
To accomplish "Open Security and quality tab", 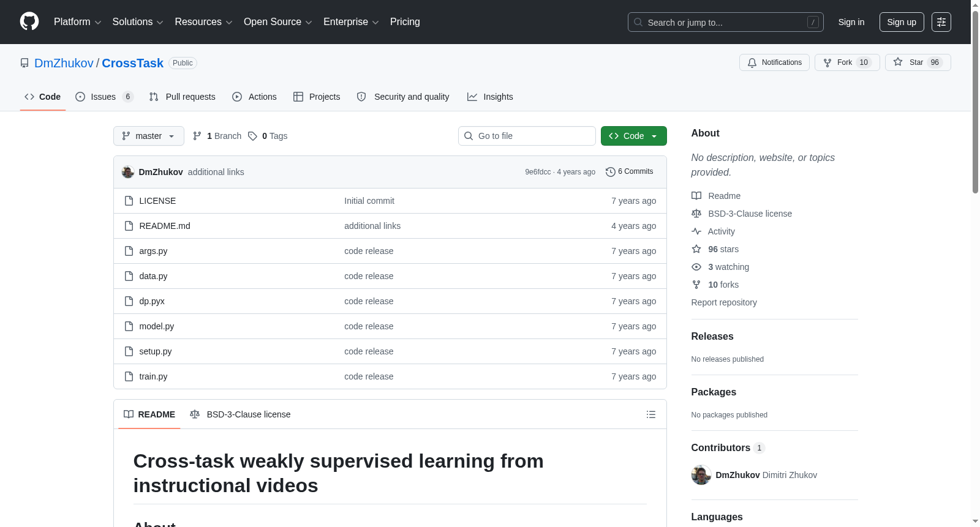I will pyautogui.click(x=403, y=97).
